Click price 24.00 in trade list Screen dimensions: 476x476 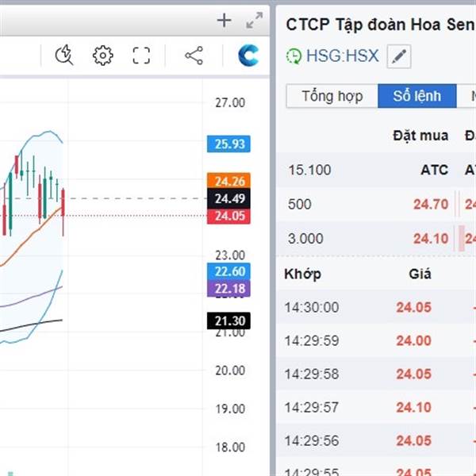[414, 340]
